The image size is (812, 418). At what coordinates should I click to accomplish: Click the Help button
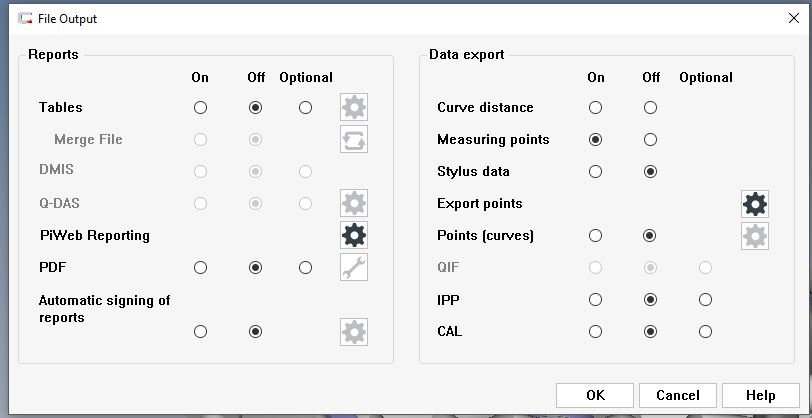click(761, 395)
